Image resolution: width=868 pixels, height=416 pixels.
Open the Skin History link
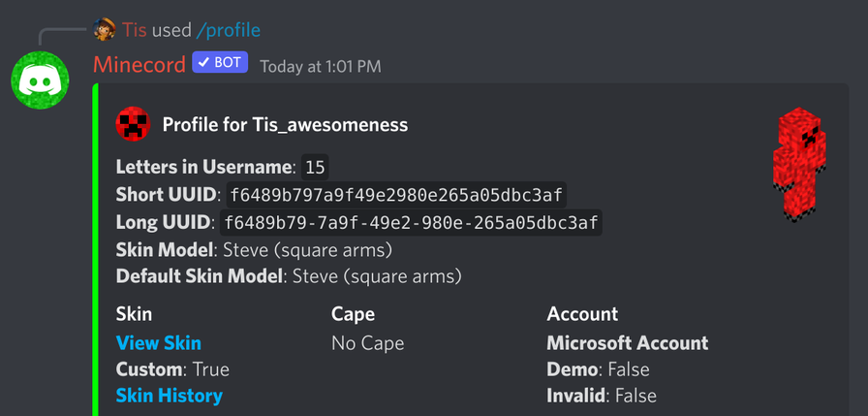pyautogui.click(x=170, y=396)
